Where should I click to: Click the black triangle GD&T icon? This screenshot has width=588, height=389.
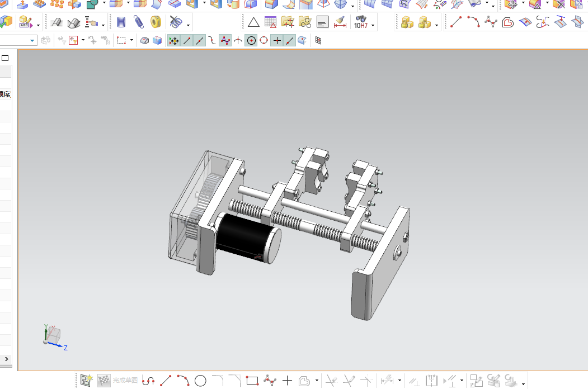point(253,22)
